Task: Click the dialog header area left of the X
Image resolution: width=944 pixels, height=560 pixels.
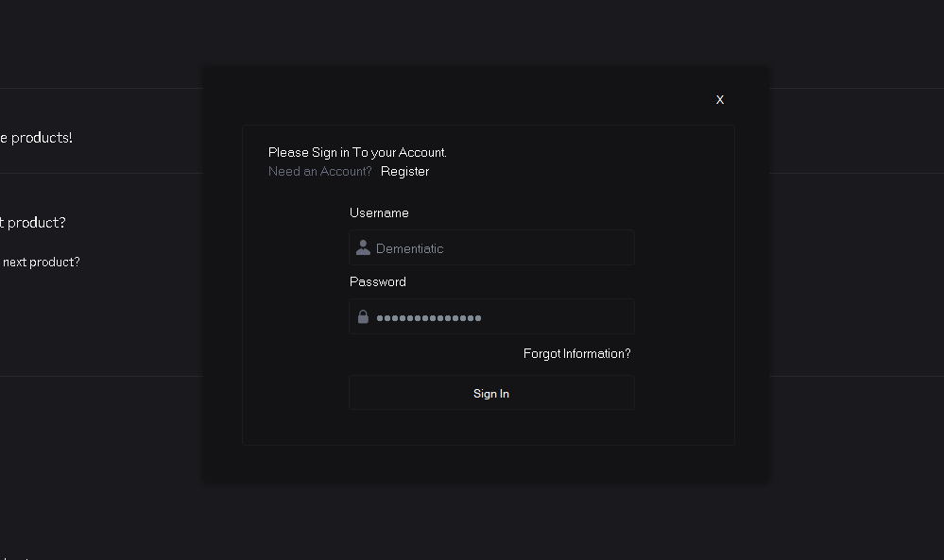Action: point(472,98)
